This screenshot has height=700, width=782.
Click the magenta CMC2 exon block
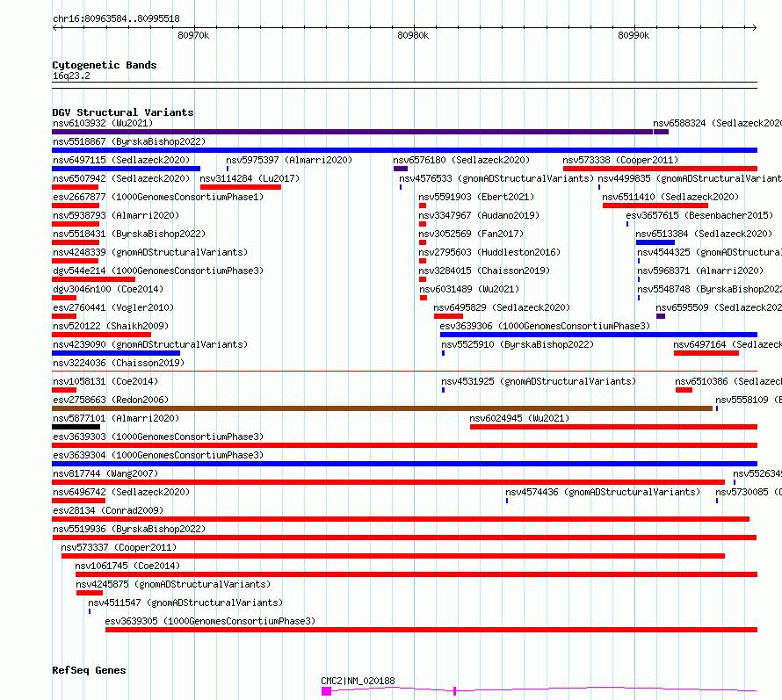326,691
